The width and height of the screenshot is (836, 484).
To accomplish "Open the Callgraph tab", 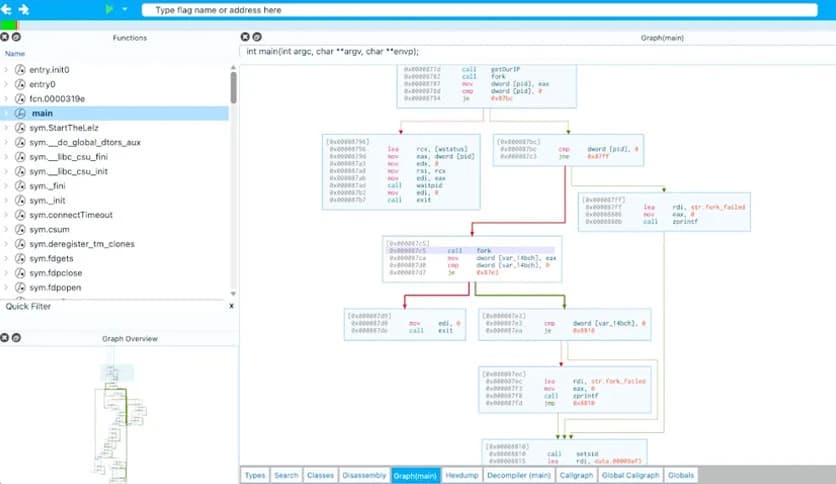I will [576, 475].
